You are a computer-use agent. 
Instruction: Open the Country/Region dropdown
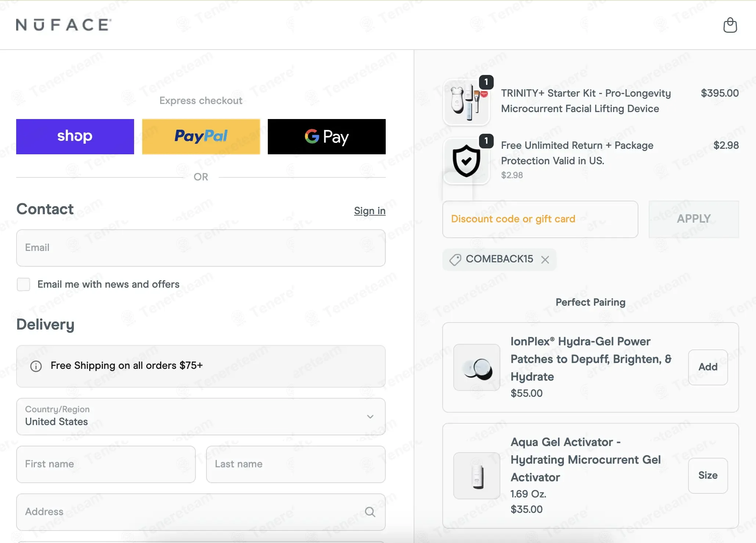201,417
